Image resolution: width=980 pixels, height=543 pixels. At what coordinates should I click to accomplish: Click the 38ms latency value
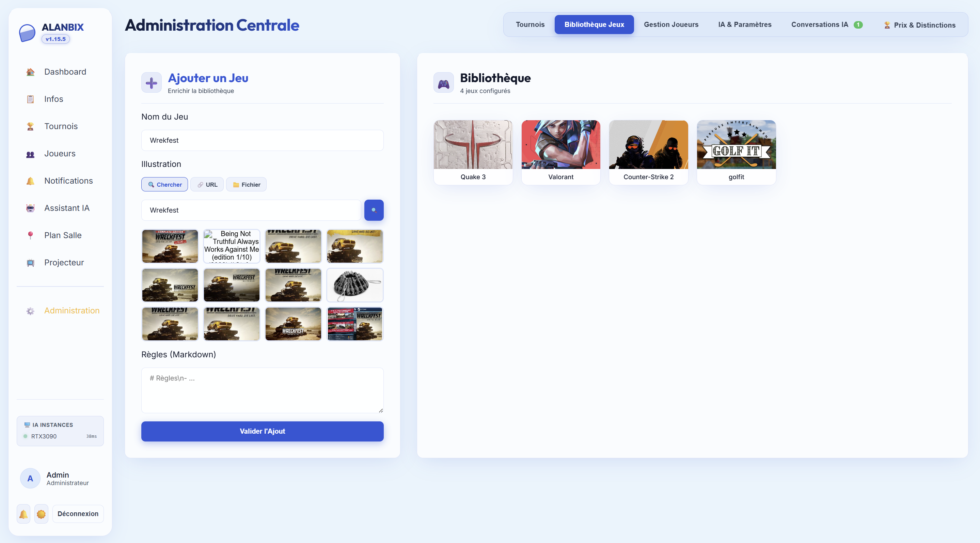click(91, 436)
